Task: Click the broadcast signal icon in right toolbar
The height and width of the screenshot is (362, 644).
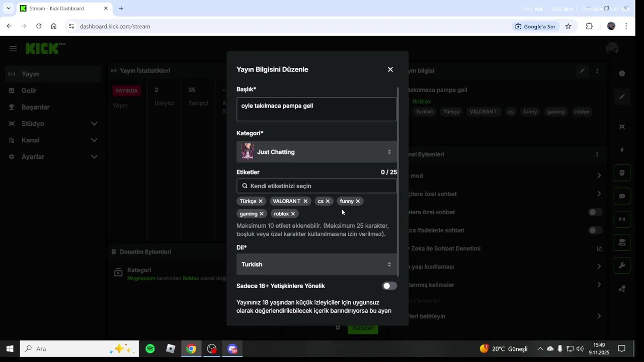Action: coord(622,219)
